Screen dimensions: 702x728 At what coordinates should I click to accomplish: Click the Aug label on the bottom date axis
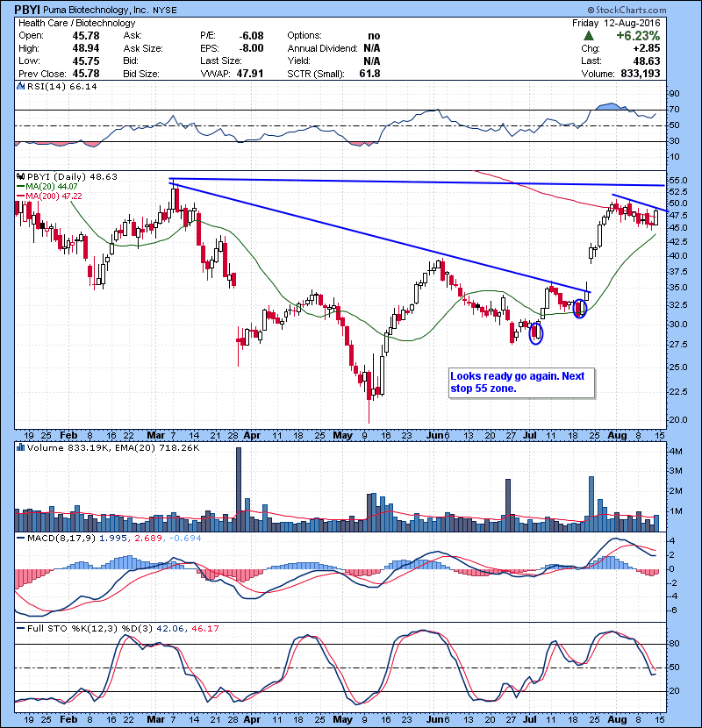point(617,719)
